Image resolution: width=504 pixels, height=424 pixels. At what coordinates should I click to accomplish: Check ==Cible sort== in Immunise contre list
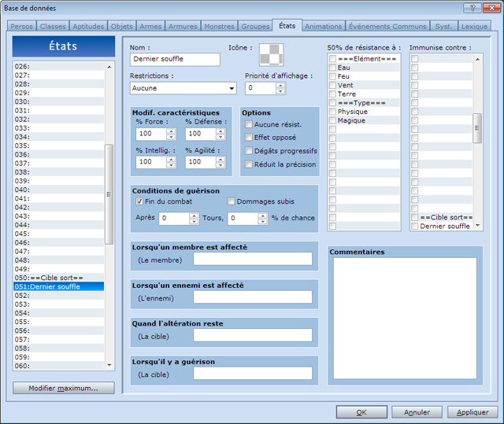[415, 217]
